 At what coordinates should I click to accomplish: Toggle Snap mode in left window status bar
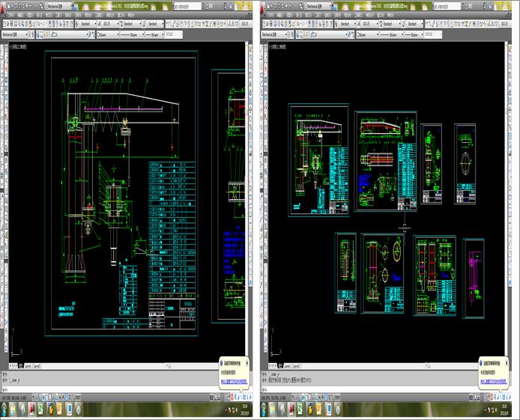pyautogui.click(x=37, y=397)
